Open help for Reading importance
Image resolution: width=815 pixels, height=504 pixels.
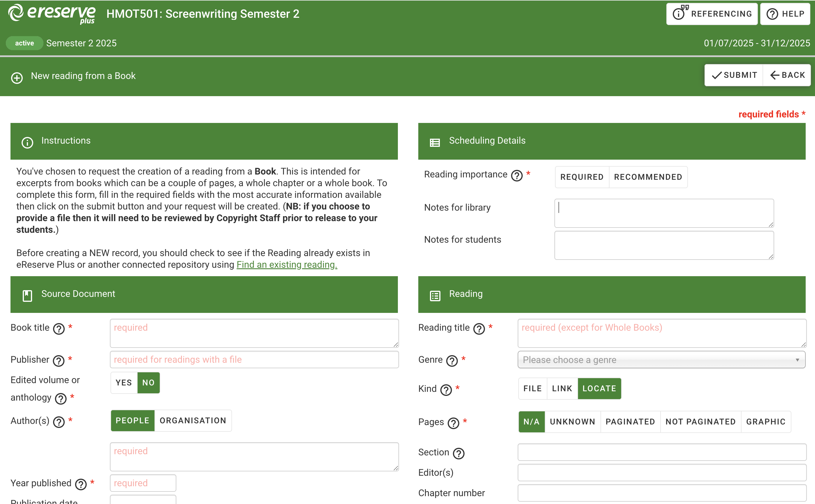(x=516, y=176)
